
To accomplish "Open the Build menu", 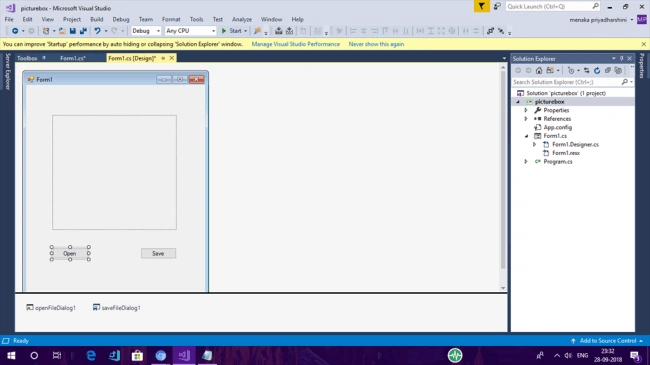I will [x=97, y=19].
